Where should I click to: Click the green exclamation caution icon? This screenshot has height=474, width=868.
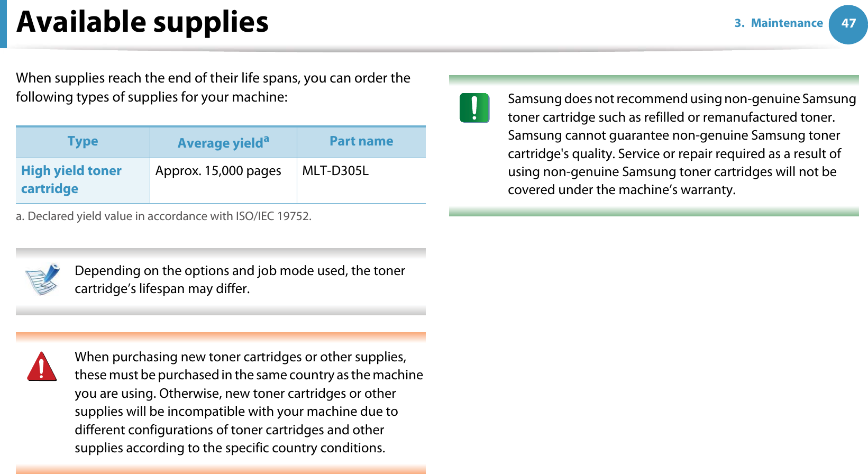[x=474, y=108]
